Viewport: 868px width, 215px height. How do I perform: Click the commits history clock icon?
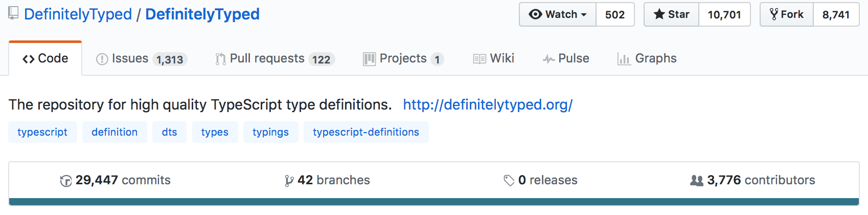(x=66, y=181)
